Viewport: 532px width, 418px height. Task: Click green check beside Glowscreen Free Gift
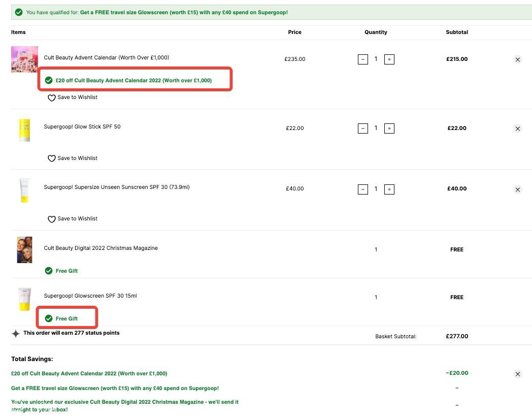pos(49,318)
